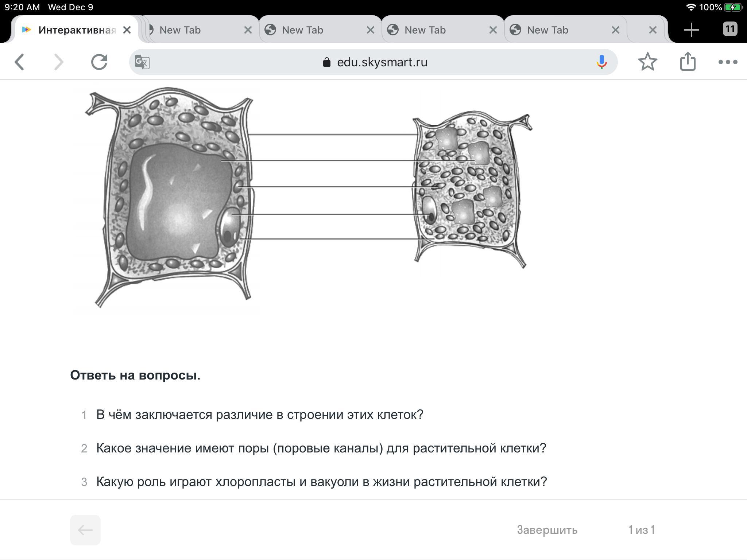
Task: Click the browser forward arrow
Action: 59,62
